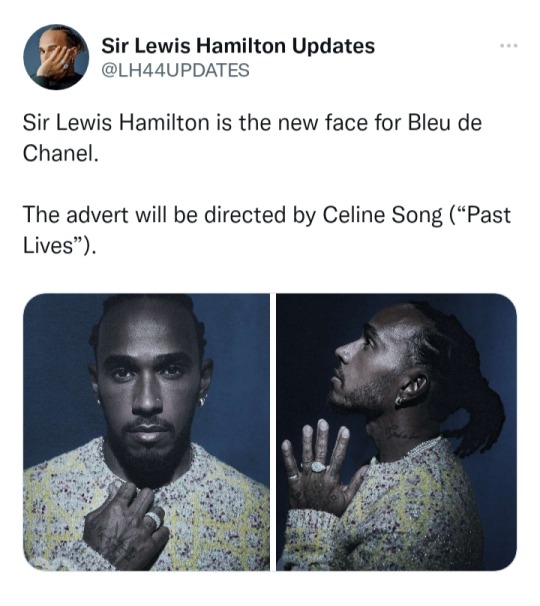This screenshot has height=606, width=540.
Task: Visit the @LH44UPDATES handle link
Action: click(x=175, y=70)
